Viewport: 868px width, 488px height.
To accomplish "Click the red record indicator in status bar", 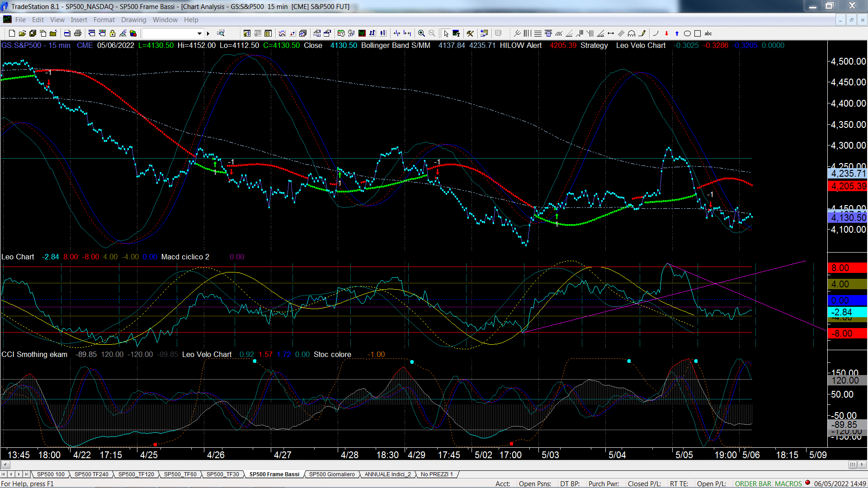I will tap(808, 483).
